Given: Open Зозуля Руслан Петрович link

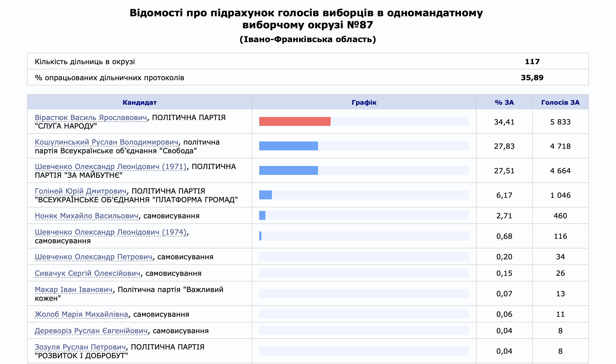Looking at the screenshot, I should [x=80, y=347].
